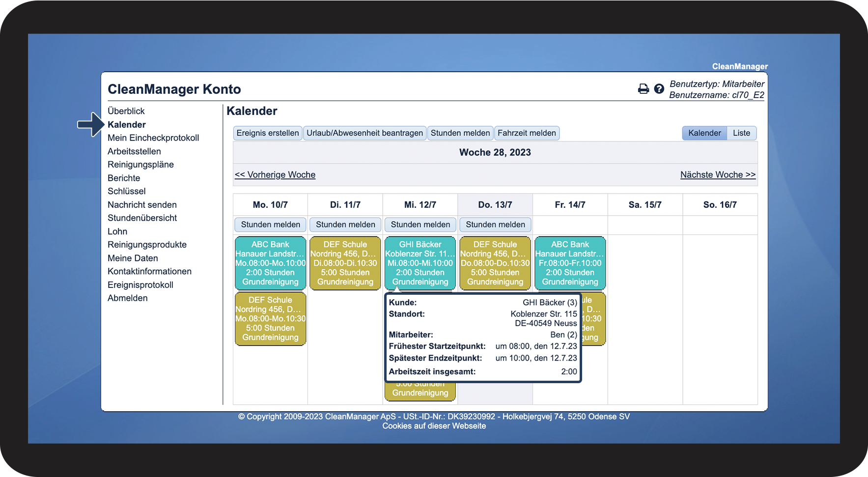The width and height of the screenshot is (868, 477).
Task: Open Ereignisprotokoll page
Action: pyautogui.click(x=140, y=285)
